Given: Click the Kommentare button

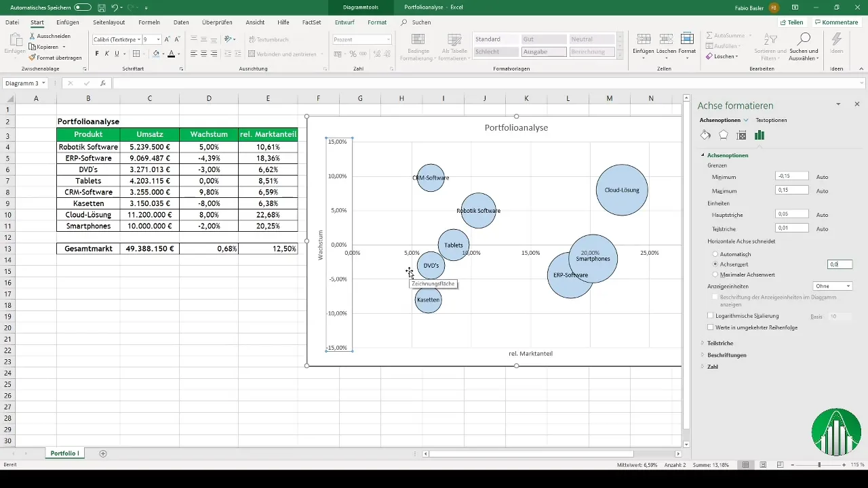Looking at the screenshot, I should coord(836,22).
